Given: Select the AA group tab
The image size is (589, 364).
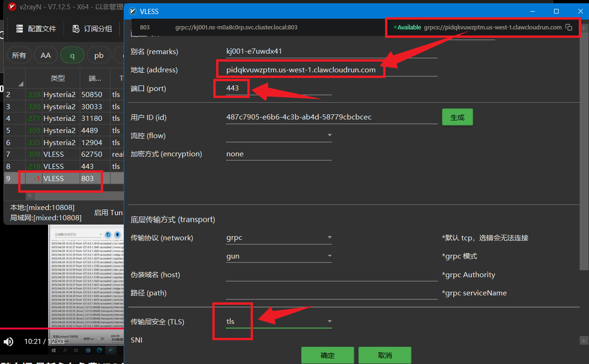Looking at the screenshot, I should click(46, 55).
